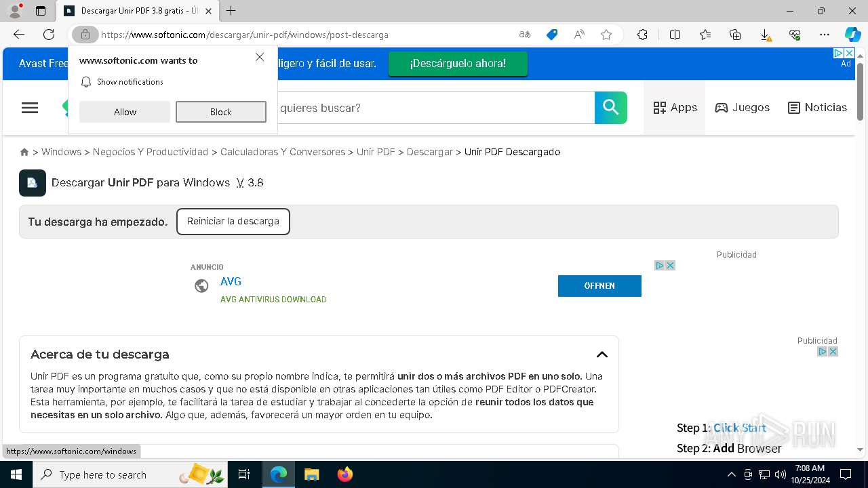Image resolution: width=868 pixels, height=488 pixels.
Task: Open browser essentials heart icon
Action: click(x=795, y=35)
